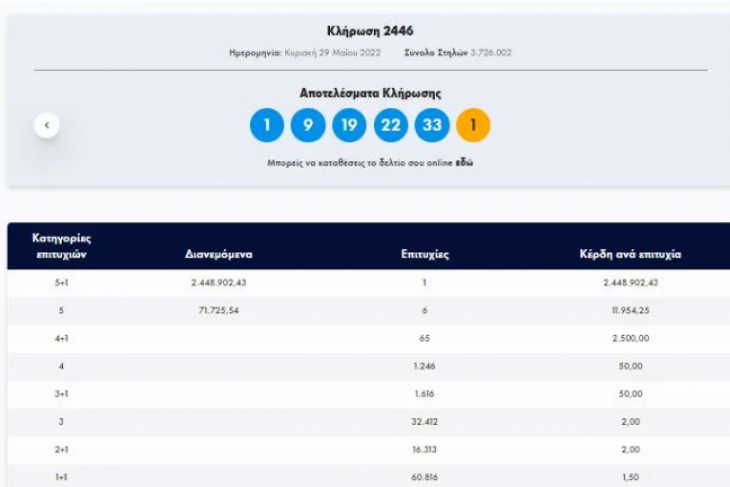730x487 pixels.
Task: Click the 'Επιτυχίες' column header
Action: point(424,254)
